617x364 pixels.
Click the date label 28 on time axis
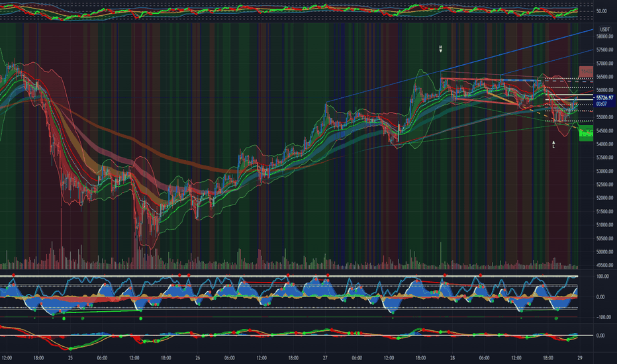[453, 358]
